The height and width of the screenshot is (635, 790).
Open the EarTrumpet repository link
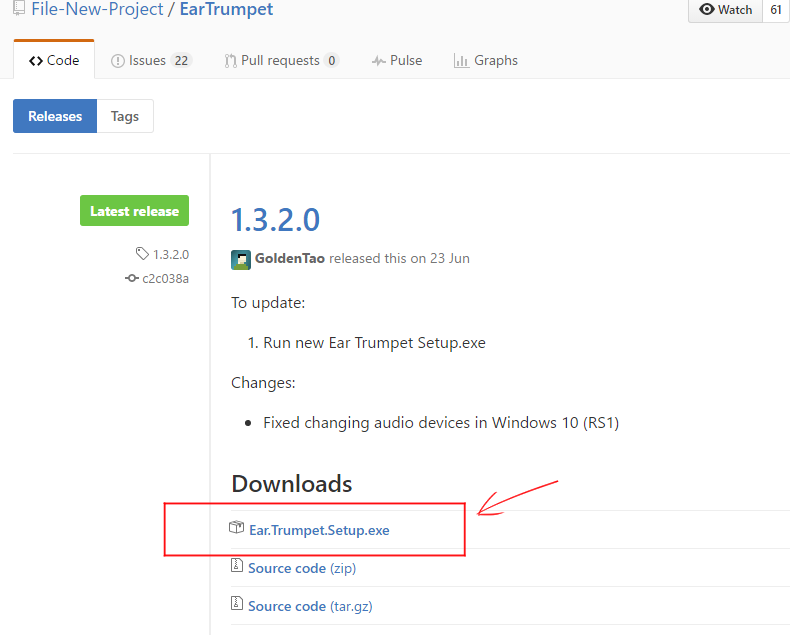(226, 9)
